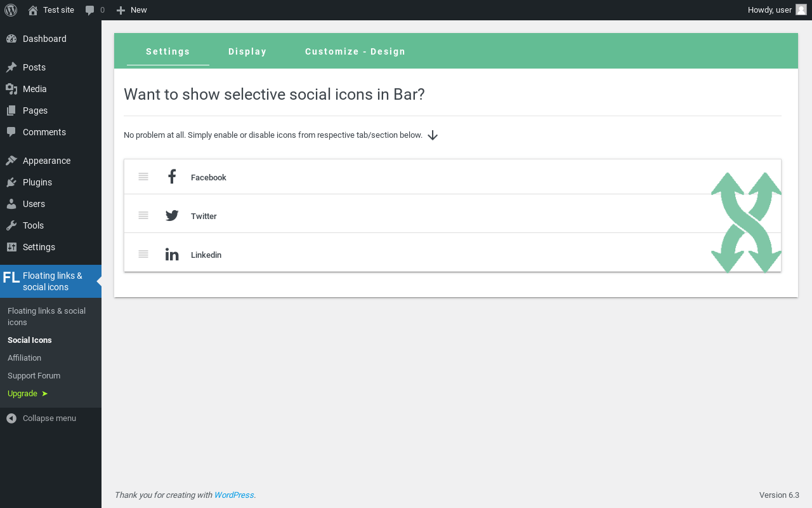
Task: Click the Settings sliders icon in sidebar
Action: [x=11, y=247]
